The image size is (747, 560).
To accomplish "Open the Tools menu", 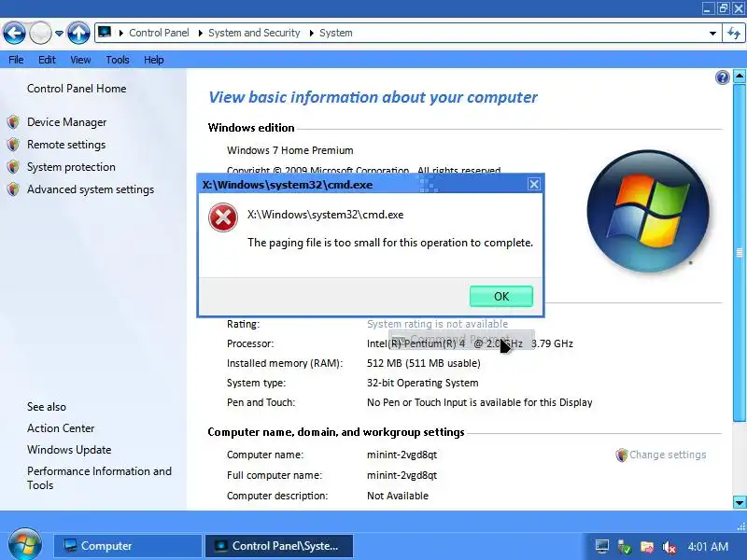I will (x=118, y=60).
